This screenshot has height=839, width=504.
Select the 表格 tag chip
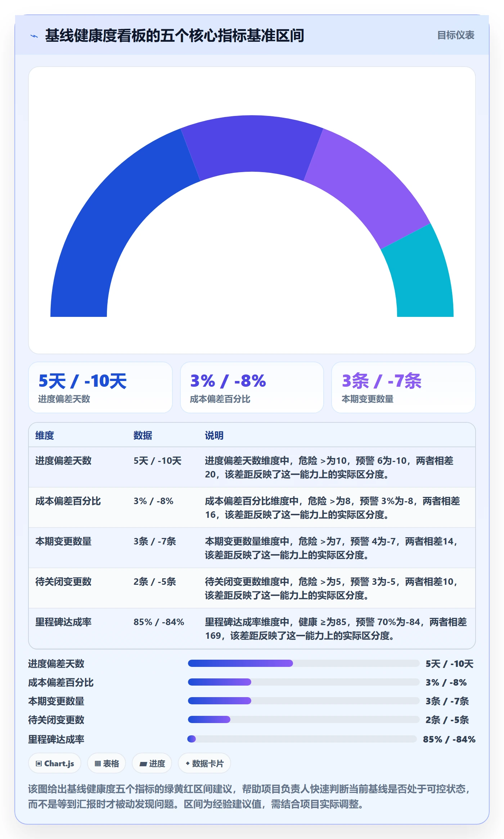point(107,763)
